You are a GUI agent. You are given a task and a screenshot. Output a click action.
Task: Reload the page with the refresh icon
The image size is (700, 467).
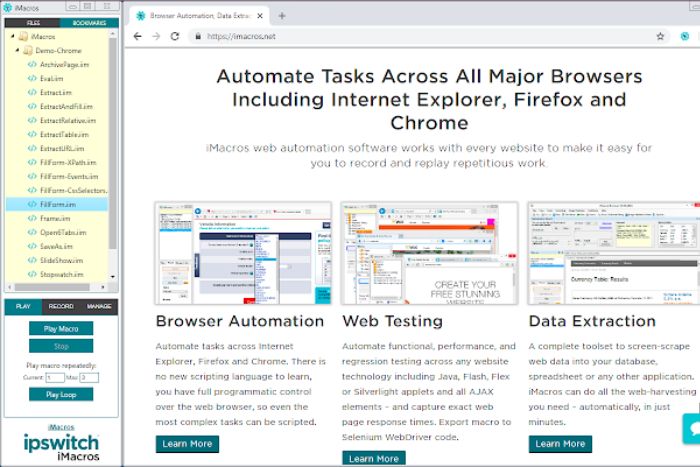(x=175, y=36)
